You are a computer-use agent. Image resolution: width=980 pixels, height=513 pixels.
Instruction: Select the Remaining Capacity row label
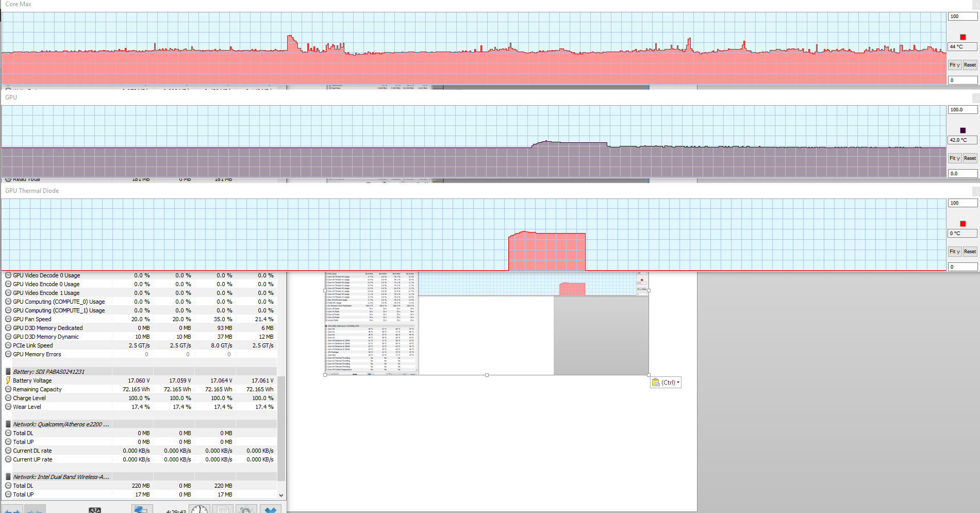(37, 389)
